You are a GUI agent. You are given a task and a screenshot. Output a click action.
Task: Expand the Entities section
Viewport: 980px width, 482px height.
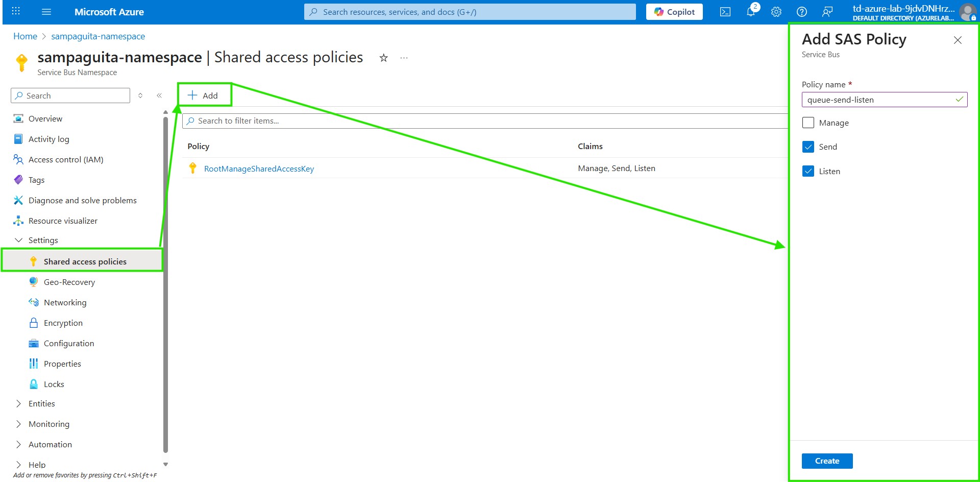(x=19, y=403)
